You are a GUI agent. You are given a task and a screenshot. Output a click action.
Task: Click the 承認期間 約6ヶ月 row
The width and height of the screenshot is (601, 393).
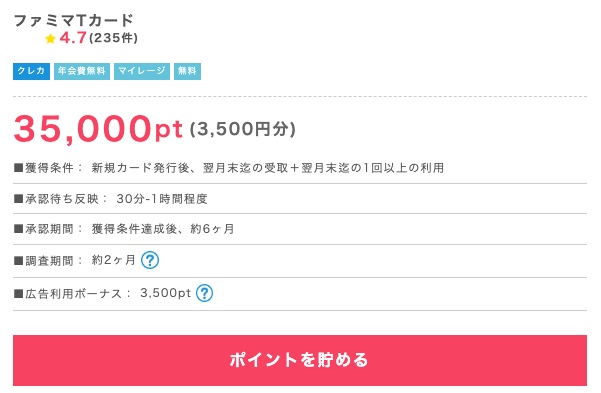(300, 229)
